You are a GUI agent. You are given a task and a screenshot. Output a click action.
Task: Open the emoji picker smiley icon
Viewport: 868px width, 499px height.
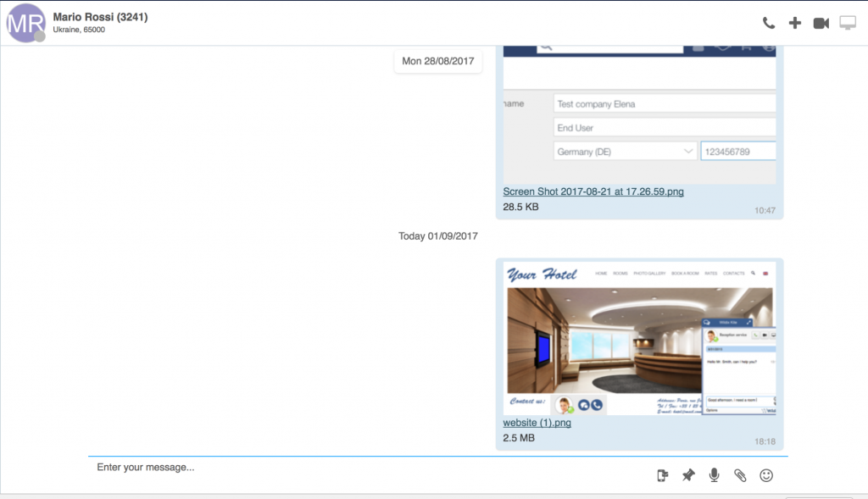(766, 475)
